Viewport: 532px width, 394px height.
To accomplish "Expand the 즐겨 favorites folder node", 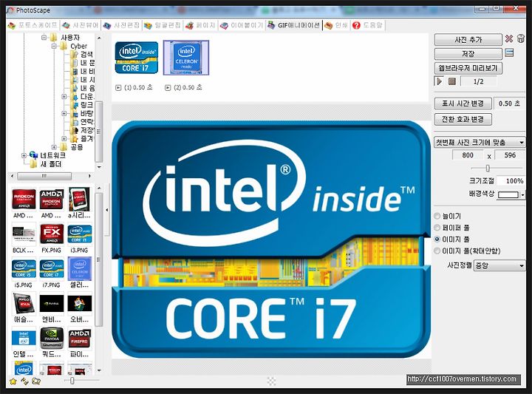I will coord(64,138).
